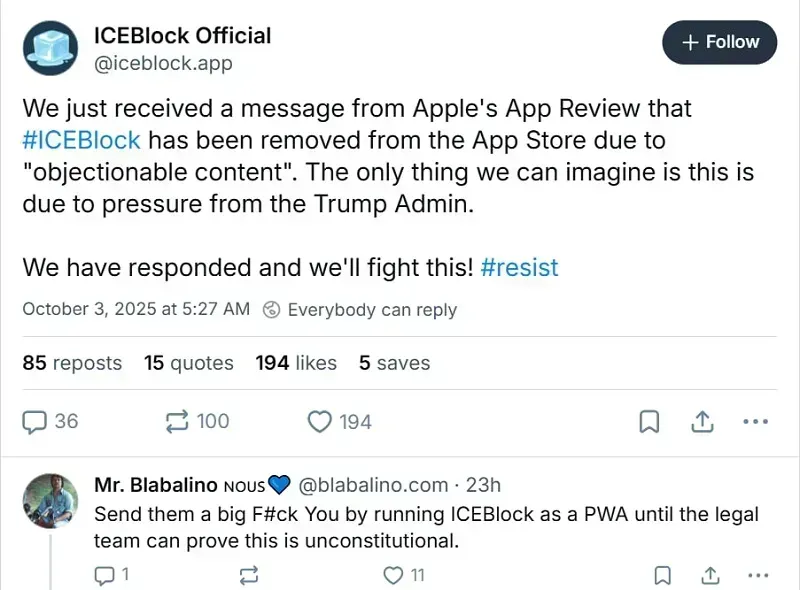The height and width of the screenshot is (590, 800).
Task: Reply to Mr. Blabalino's comment
Action: [x=104, y=575]
